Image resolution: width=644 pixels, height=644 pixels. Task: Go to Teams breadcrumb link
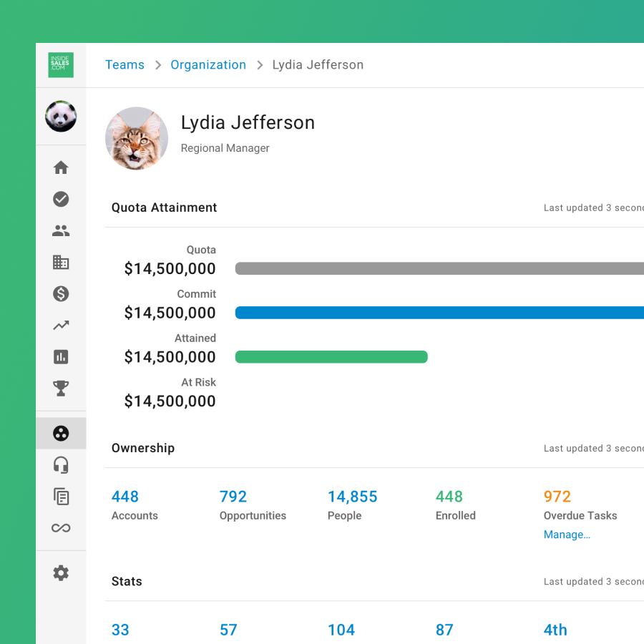[125, 65]
